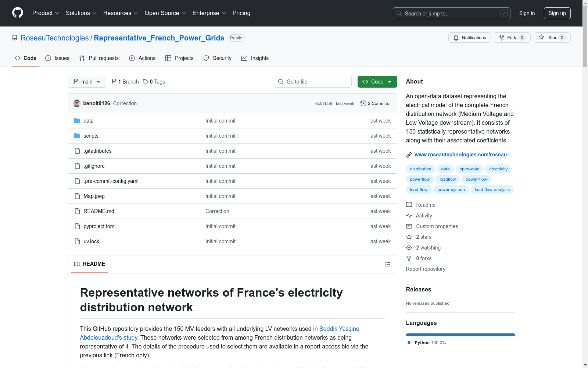Click the book icon next to Readme
Viewport: 588px width, 368px height.
409,205
